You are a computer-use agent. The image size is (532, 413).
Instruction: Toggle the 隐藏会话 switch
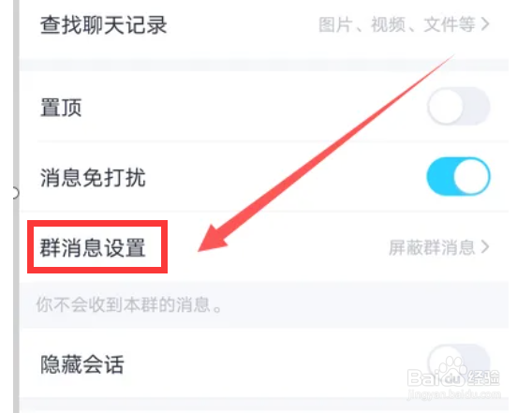click(x=458, y=362)
